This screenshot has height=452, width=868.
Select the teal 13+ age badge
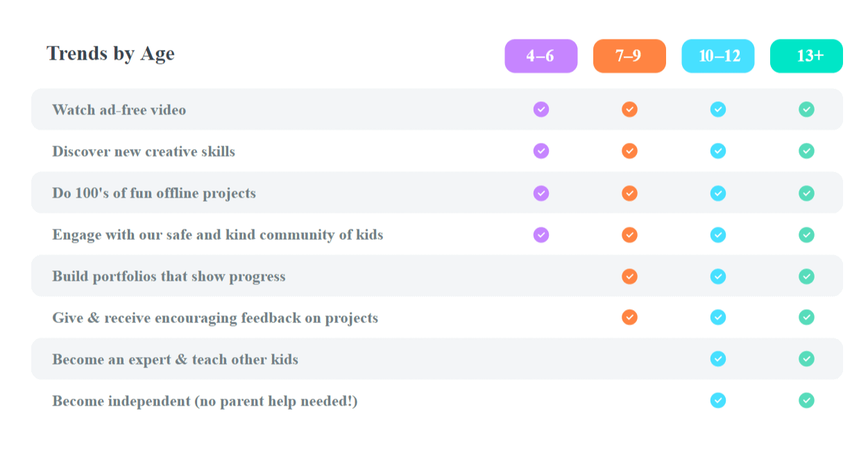point(806,56)
